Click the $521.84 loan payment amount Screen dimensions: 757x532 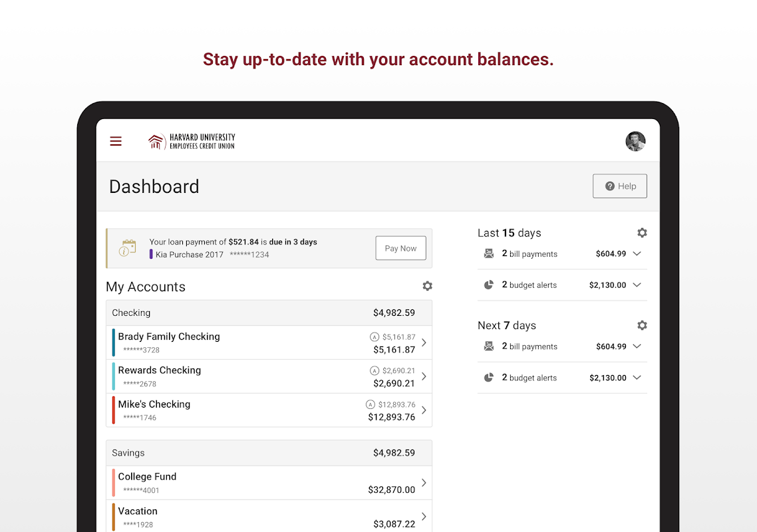[x=244, y=242]
